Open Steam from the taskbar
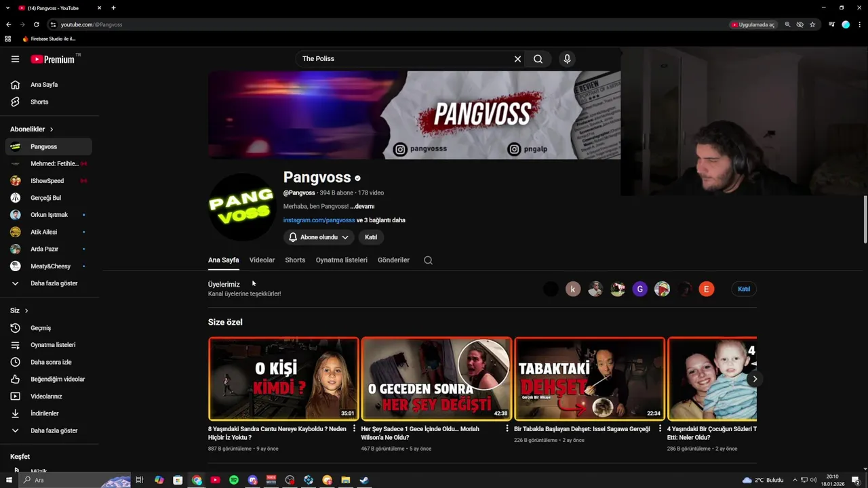Image resolution: width=868 pixels, height=488 pixels. (x=364, y=480)
